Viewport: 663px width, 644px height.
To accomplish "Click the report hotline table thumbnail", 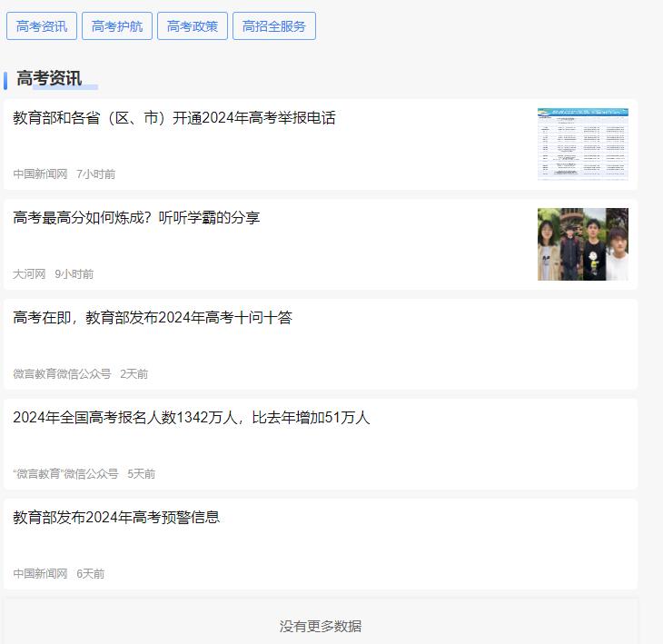I will click(x=582, y=144).
